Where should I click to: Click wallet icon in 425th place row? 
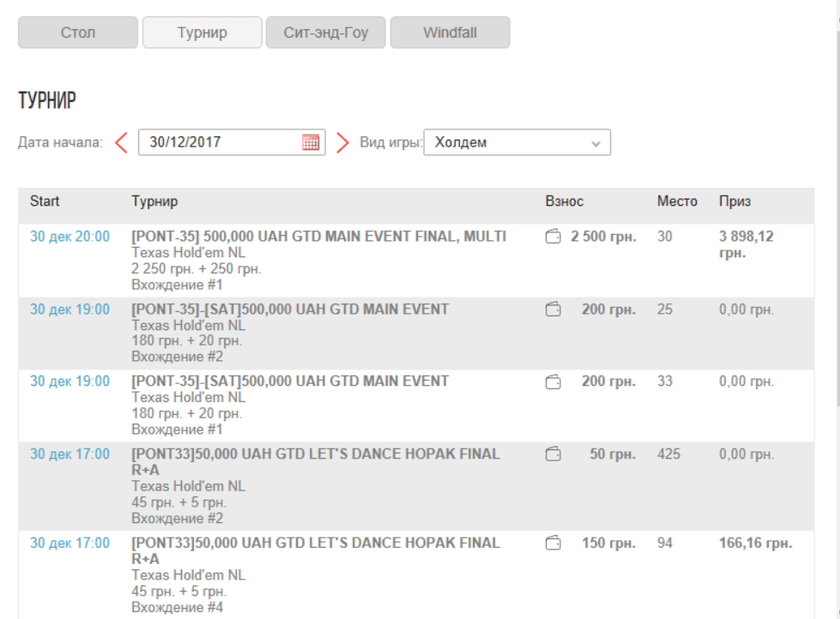pos(553,454)
